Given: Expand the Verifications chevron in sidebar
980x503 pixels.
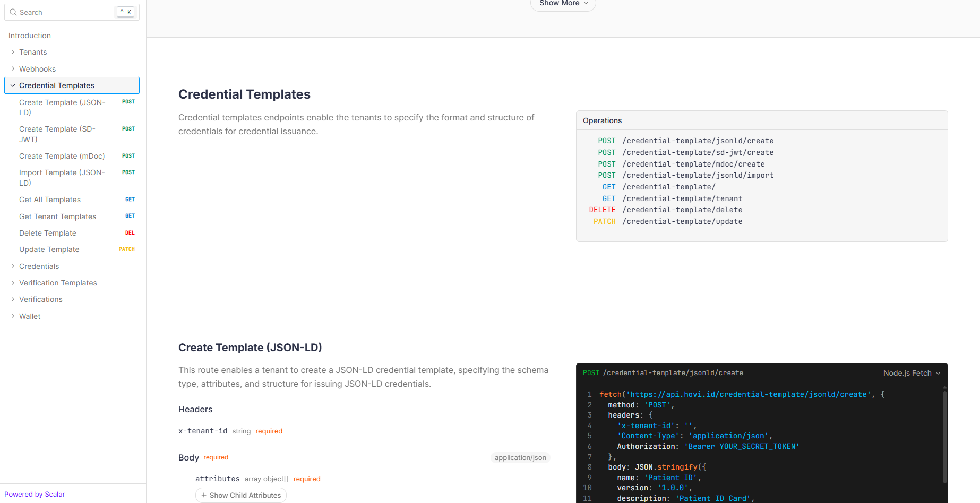Looking at the screenshot, I should point(13,299).
